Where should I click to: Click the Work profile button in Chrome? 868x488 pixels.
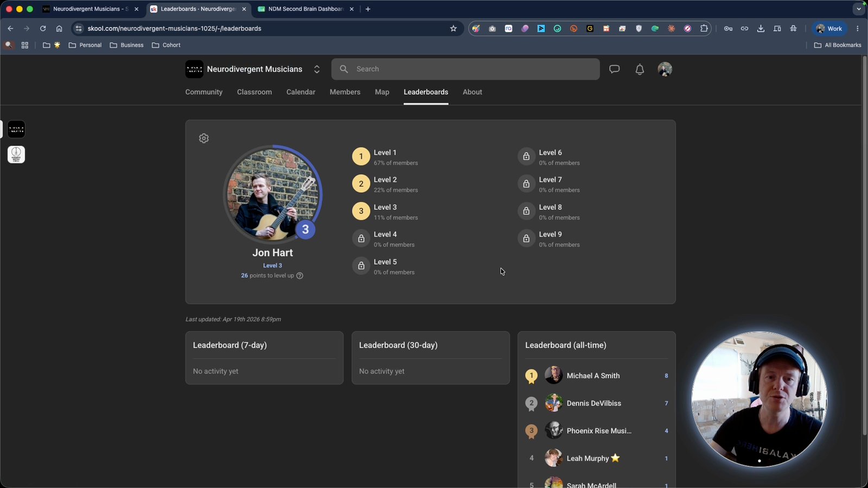pyautogui.click(x=829, y=28)
